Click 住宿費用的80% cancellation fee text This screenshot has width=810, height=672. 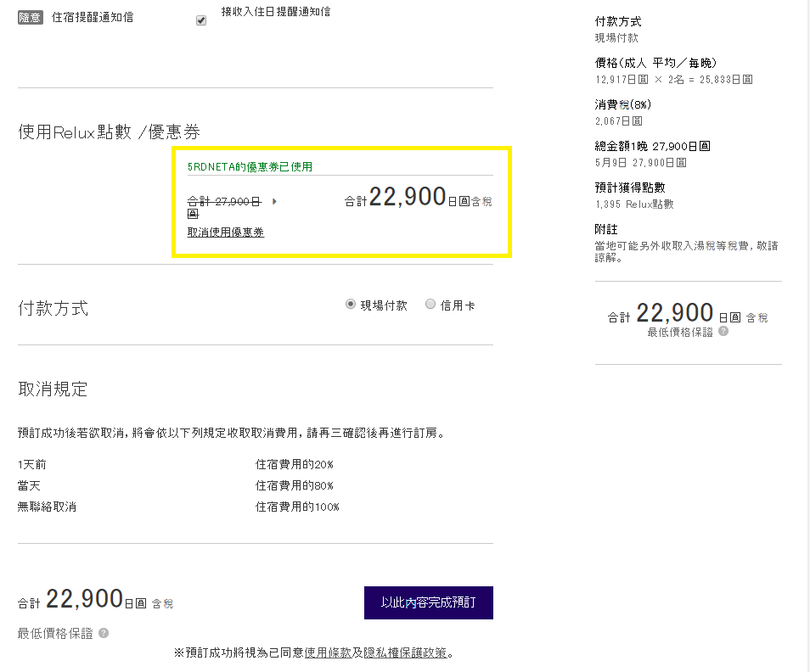295,485
